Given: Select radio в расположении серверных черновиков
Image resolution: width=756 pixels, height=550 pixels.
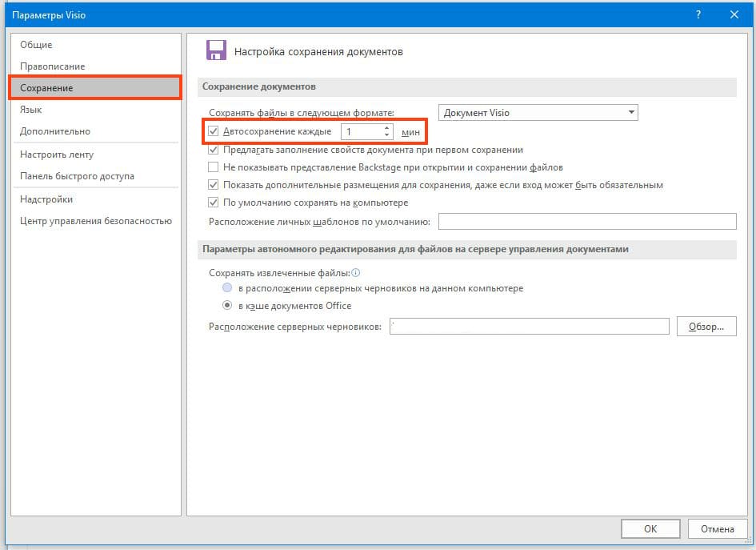Looking at the screenshot, I should tap(227, 288).
